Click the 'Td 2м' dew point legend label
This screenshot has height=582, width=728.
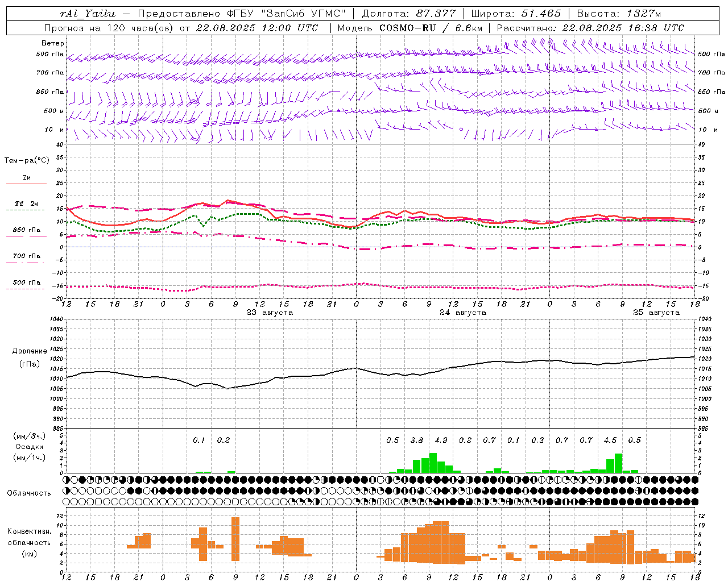[x=27, y=203]
